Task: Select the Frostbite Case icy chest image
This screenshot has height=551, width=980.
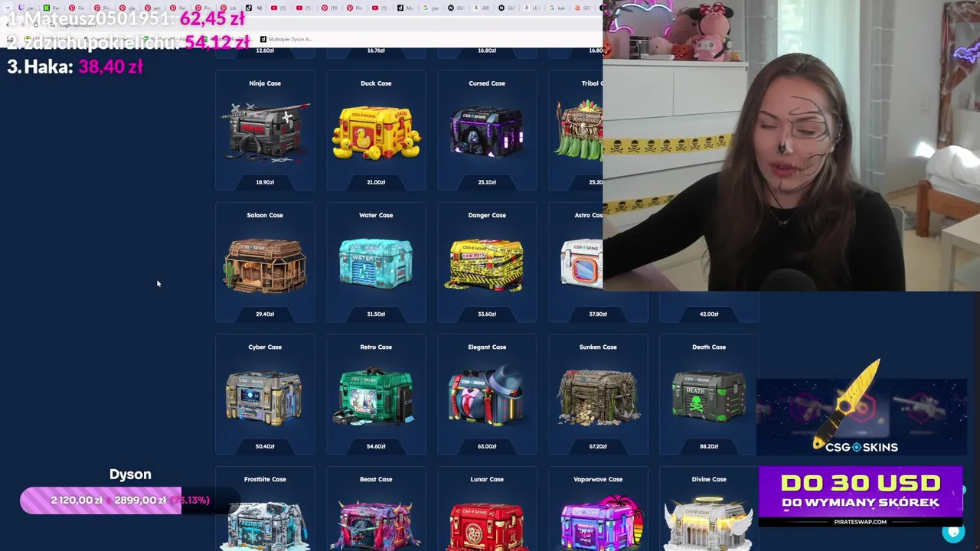Action: (265, 526)
